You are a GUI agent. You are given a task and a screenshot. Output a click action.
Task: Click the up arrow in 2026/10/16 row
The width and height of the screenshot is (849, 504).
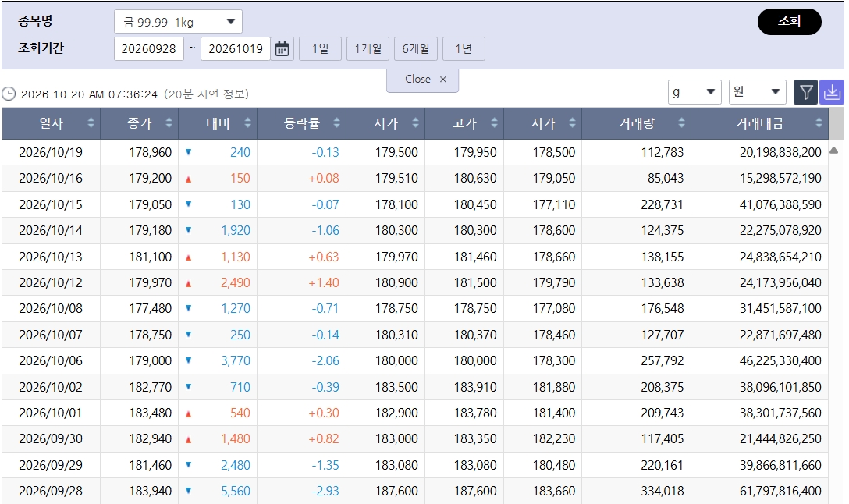pyautogui.click(x=188, y=179)
